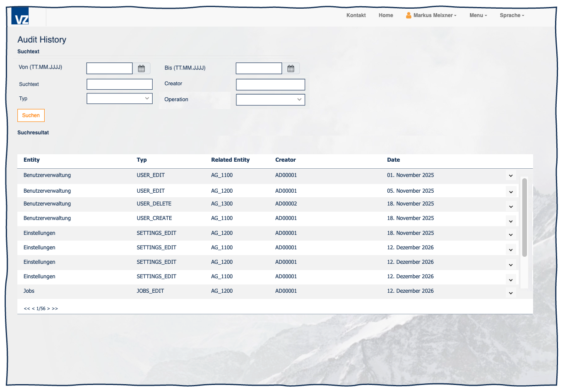Expand the USER_CREATE row details
Screen dimensions: 565x392
click(511, 221)
